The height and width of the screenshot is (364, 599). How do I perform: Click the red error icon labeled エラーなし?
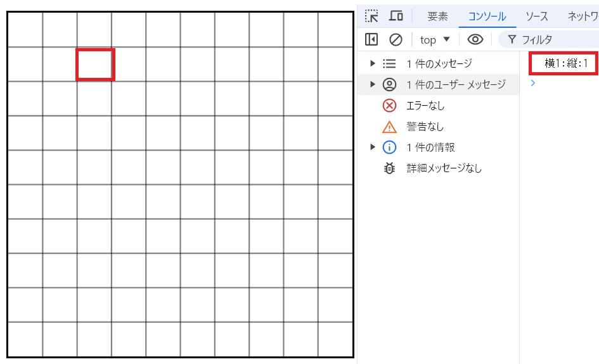[389, 105]
